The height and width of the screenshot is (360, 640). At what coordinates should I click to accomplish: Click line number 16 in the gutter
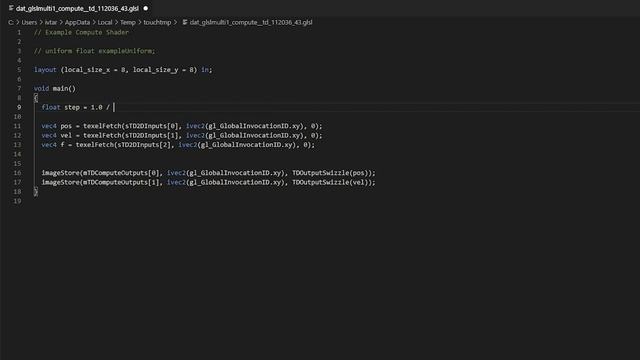17,173
